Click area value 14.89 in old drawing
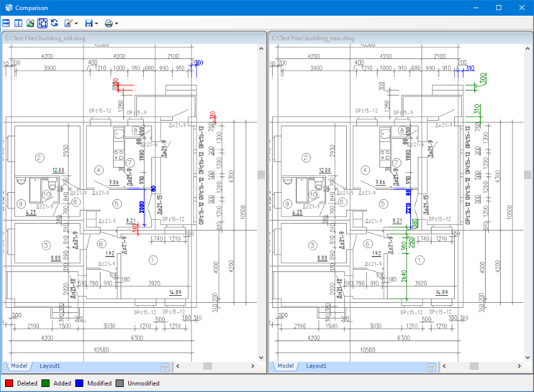Viewport: 534px width, 392px height. pos(175,292)
